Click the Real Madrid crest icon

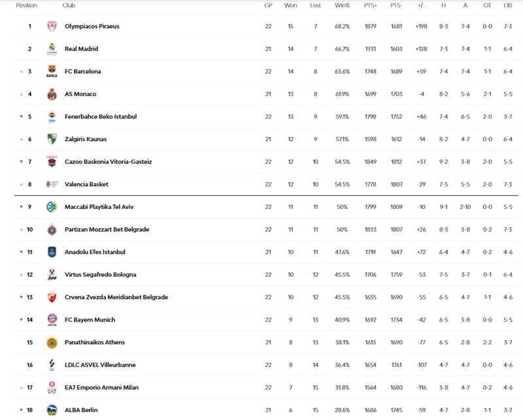[52, 49]
